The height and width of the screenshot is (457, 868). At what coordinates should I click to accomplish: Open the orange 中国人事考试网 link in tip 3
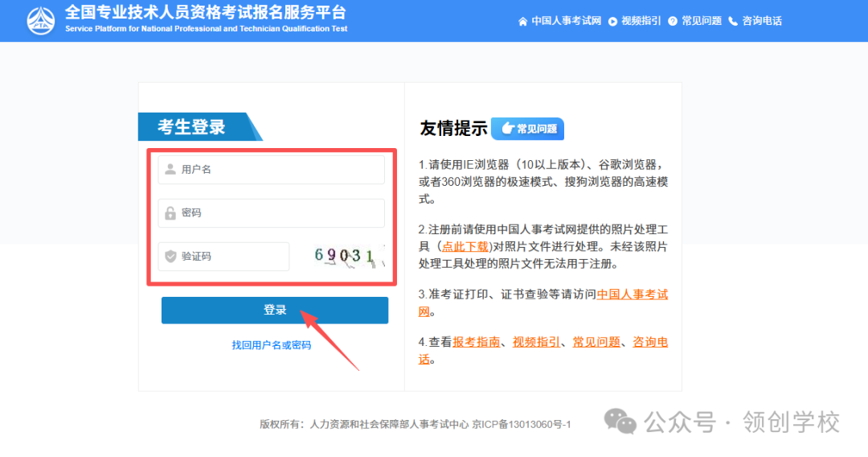click(x=633, y=294)
